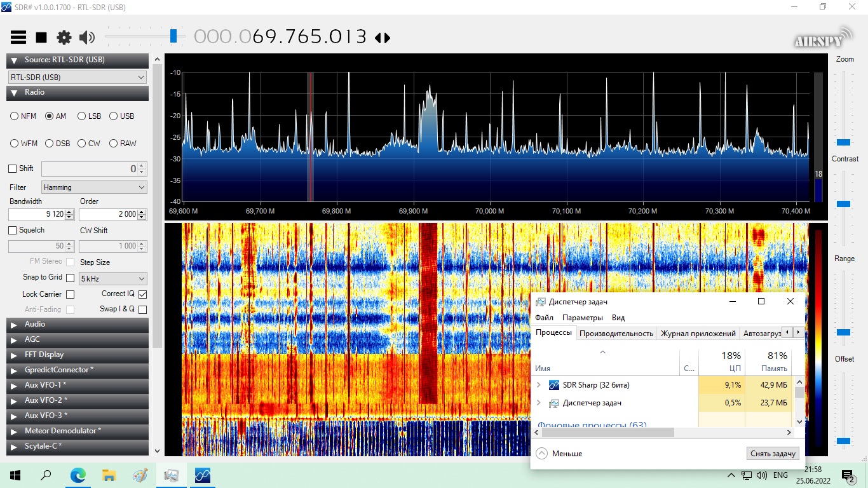Open Microsoft Edge from the taskbar
Screen dimensions: 868x488
(78, 475)
